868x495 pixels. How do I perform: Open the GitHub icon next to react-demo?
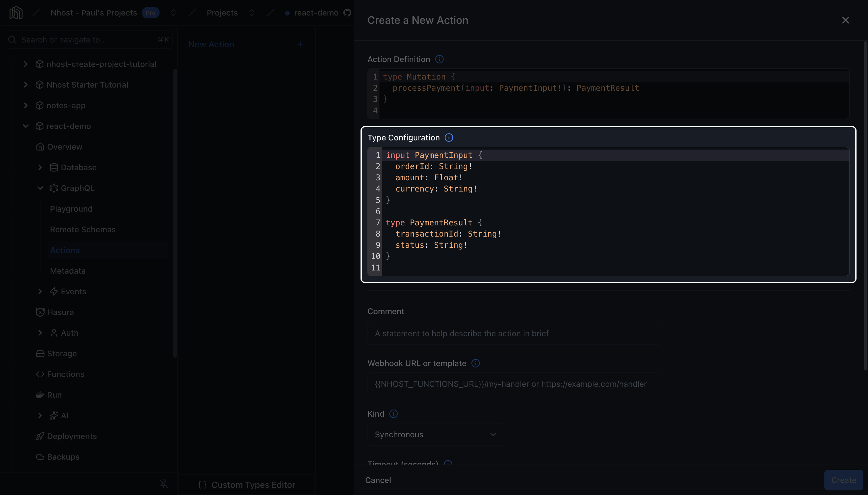click(347, 13)
